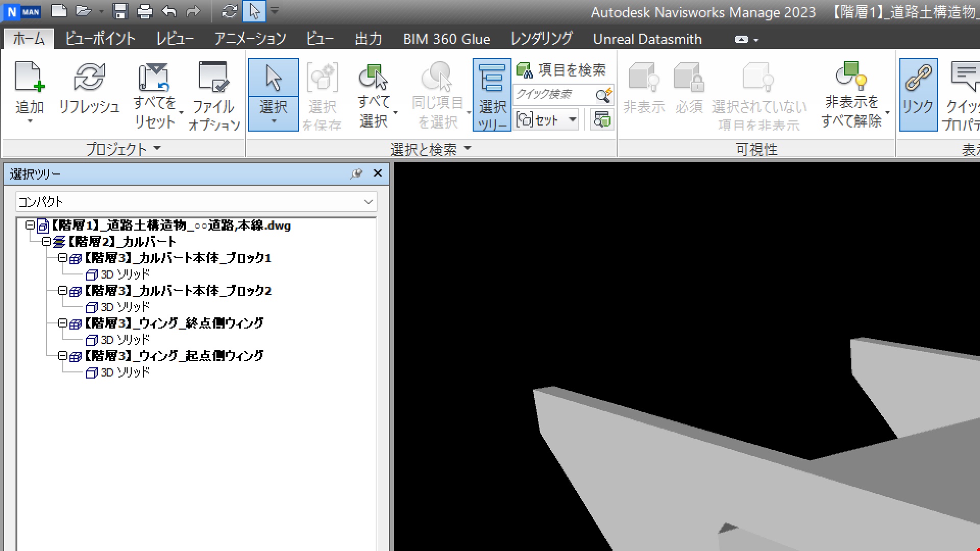Collapse the ウィング_起点側ウィング node
980x551 pixels.
62,356
